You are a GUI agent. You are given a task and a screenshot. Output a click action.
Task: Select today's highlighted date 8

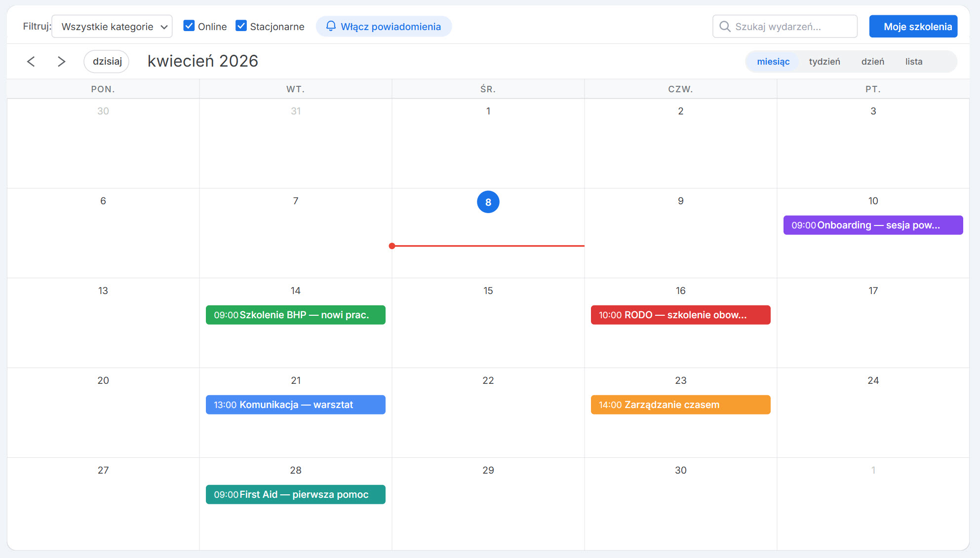pos(488,202)
